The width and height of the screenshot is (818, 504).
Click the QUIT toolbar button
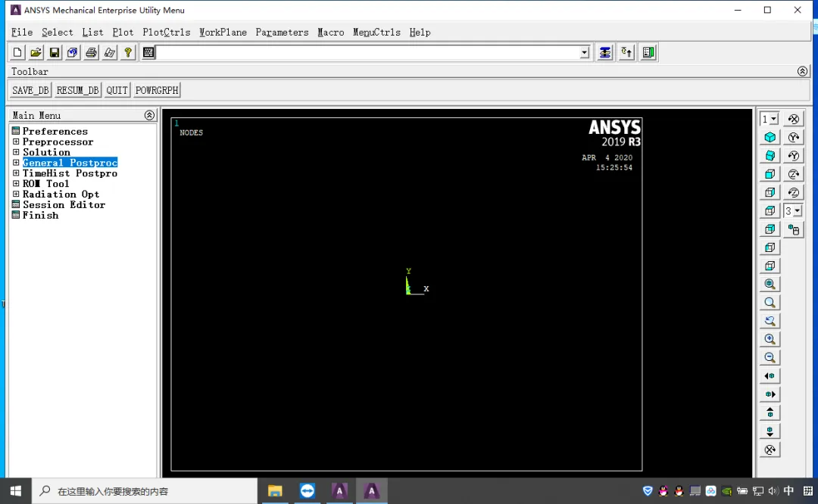(x=117, y=90)
